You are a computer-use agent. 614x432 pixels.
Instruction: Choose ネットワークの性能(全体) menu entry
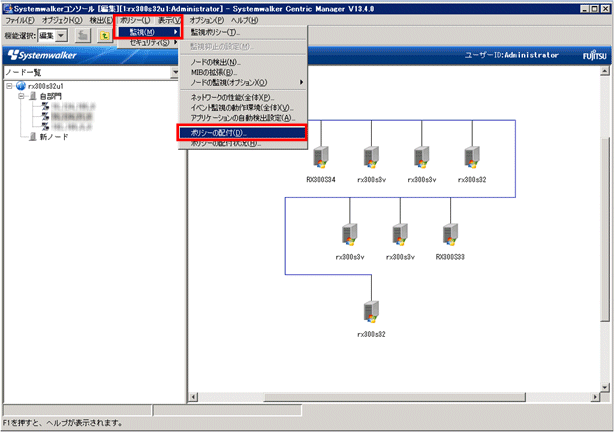coord(243,98)
